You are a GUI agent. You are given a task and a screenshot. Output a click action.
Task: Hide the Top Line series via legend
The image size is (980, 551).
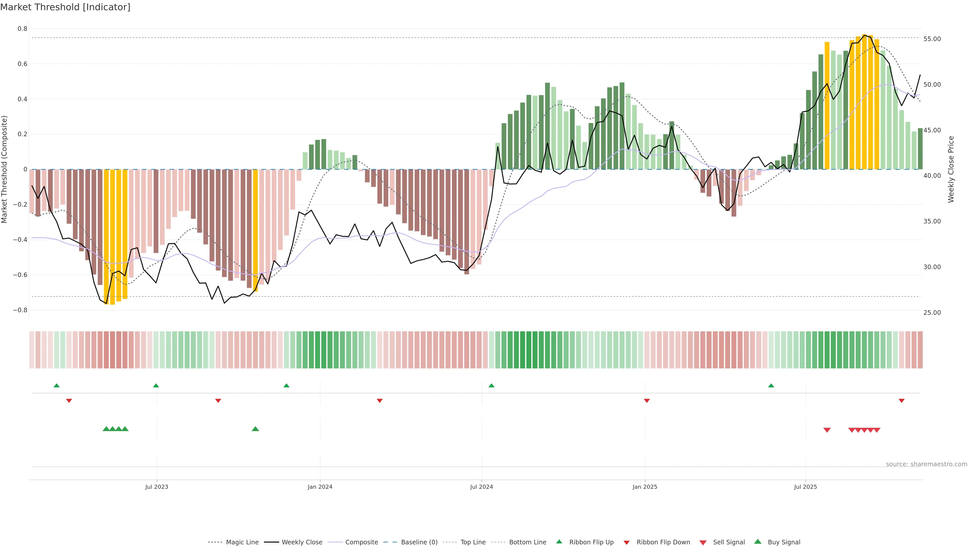[473, 542]
